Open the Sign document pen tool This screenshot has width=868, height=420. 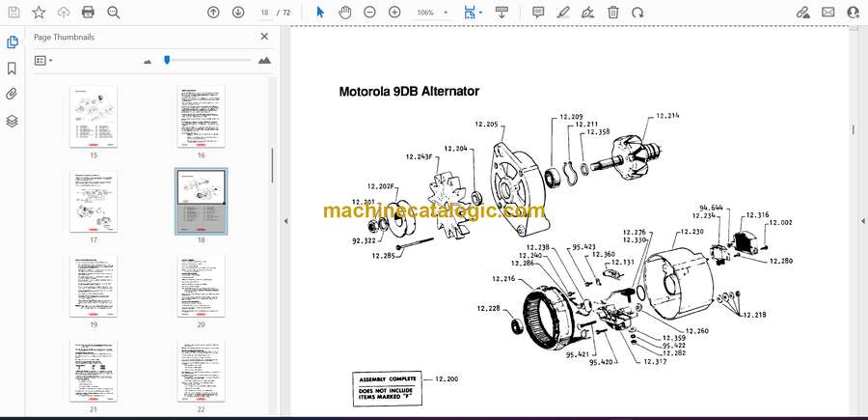click(x=588, y=13)
